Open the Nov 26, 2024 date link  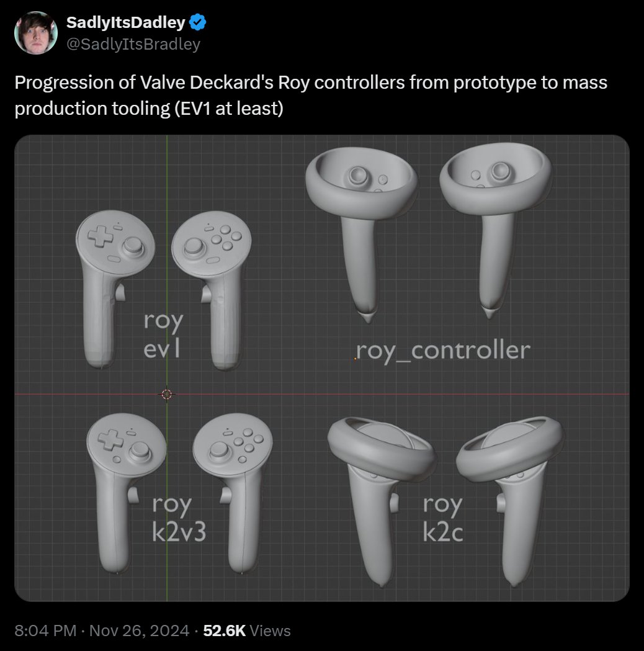[139, 631]
